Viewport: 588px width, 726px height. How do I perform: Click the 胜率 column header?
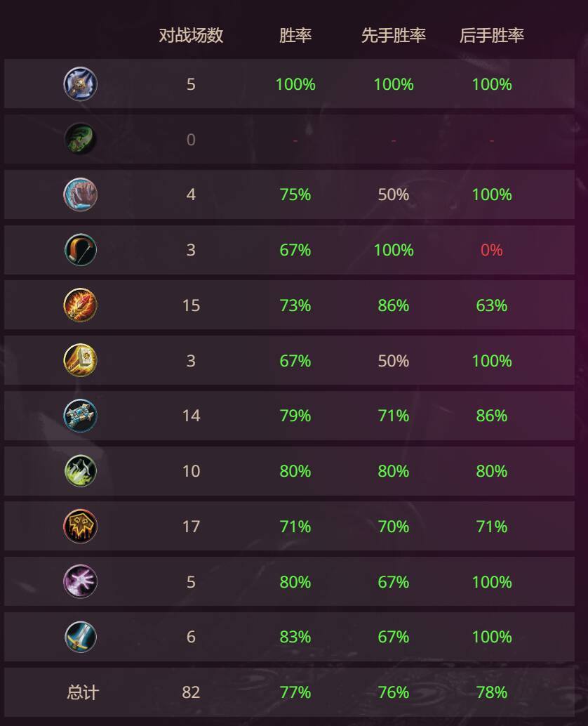click(x=295, y=35)
